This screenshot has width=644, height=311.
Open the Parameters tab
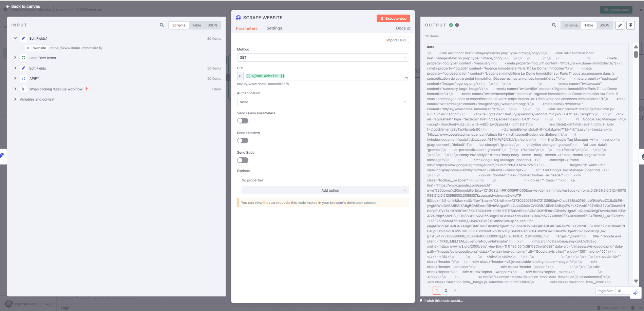[247, 28]
